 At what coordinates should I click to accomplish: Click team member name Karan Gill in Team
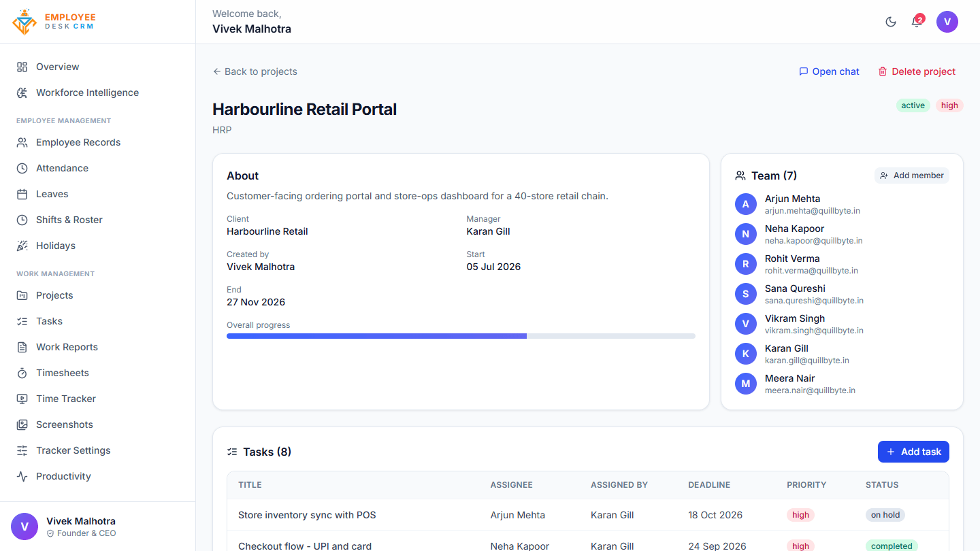[x=787, y=348]
